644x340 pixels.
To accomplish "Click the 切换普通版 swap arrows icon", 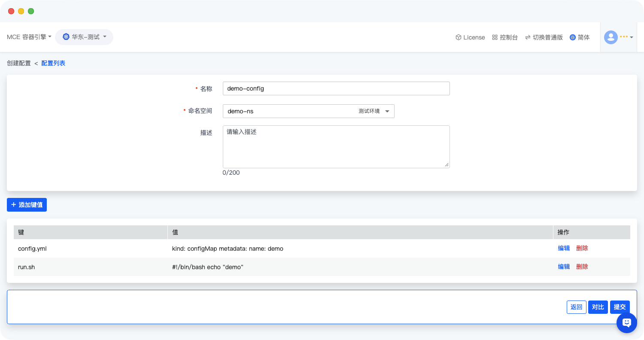I will 528,37.
